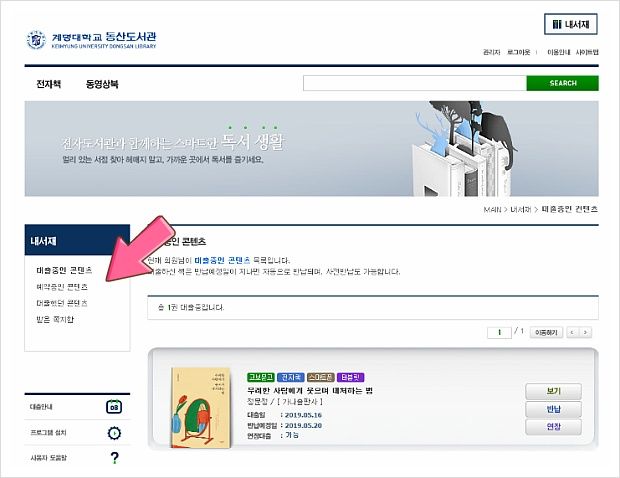Open 받은 쪽지함 in the sidebar
This screenshot has height=478, width=620.
click(x=55, y=319)
